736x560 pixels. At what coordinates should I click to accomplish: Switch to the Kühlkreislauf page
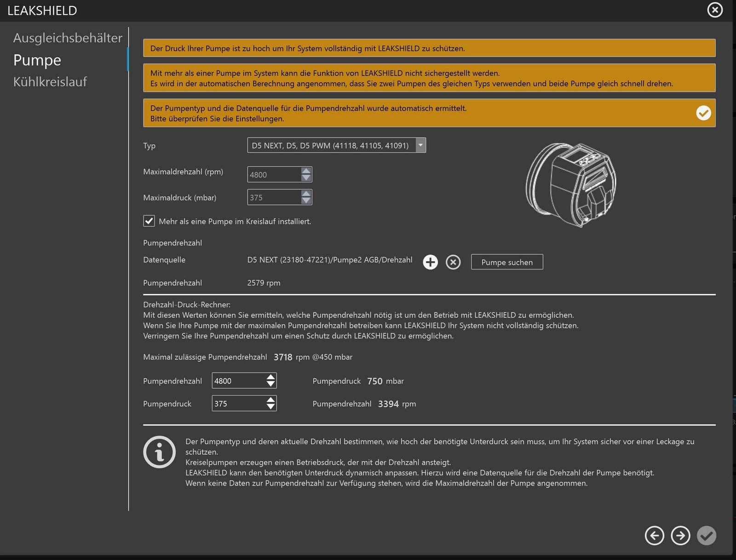[50, 82]
